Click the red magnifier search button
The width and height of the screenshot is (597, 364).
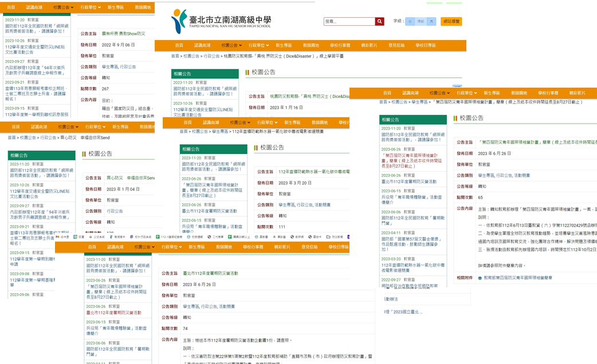click(x=379, y=22)
